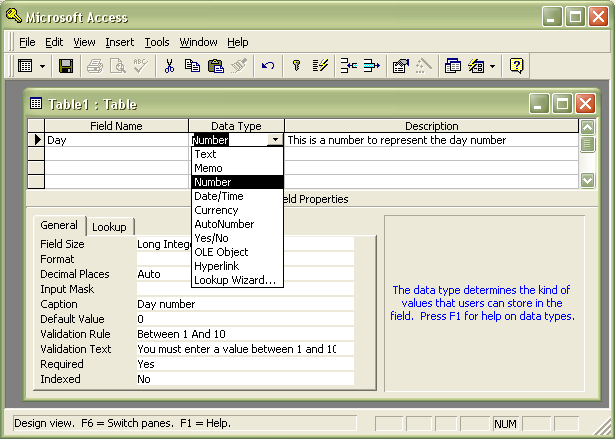Image resolution: width=615 pixels, height=439 pixels.
Task: Click the field grid scroll down arrow
Action: click(588, 180)
